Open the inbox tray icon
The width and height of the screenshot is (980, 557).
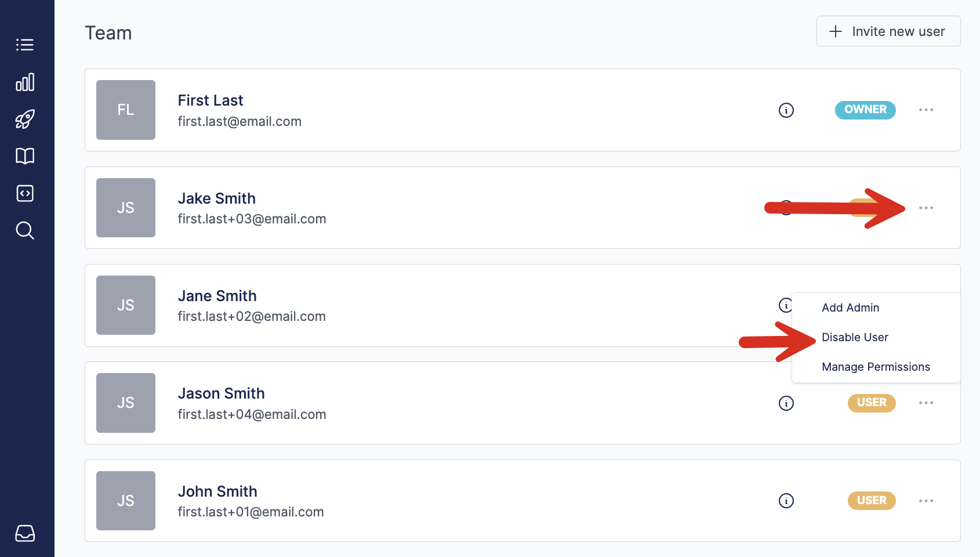coord(25,533)
